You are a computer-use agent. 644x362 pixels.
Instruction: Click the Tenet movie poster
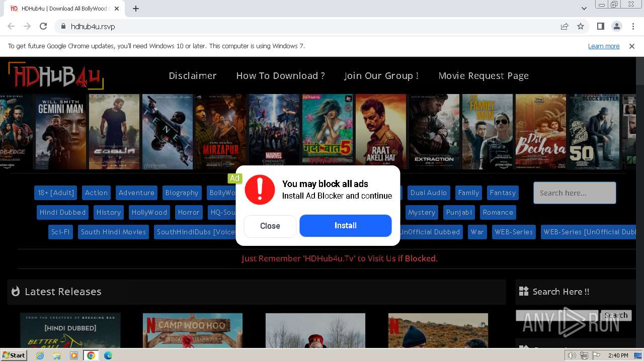[x=168, y=132]
